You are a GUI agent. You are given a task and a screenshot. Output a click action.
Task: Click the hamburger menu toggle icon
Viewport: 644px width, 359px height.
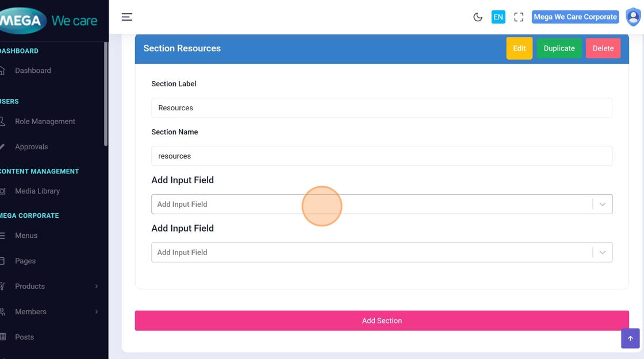click(127, 17)
